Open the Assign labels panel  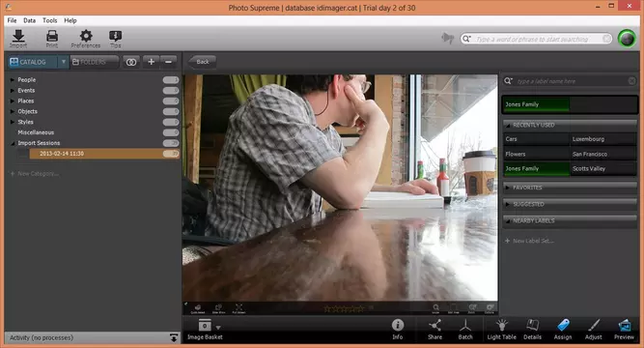tap(563, 329)
